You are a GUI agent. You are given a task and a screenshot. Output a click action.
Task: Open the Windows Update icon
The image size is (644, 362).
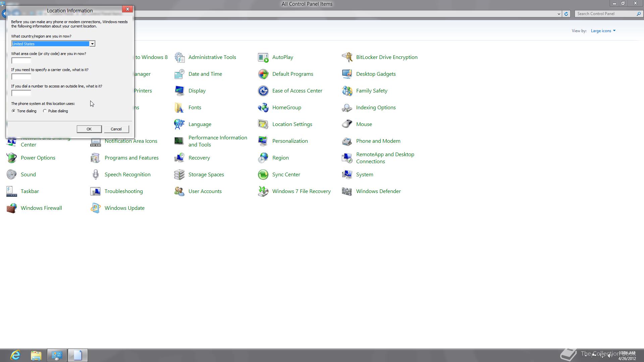point(96,208)
